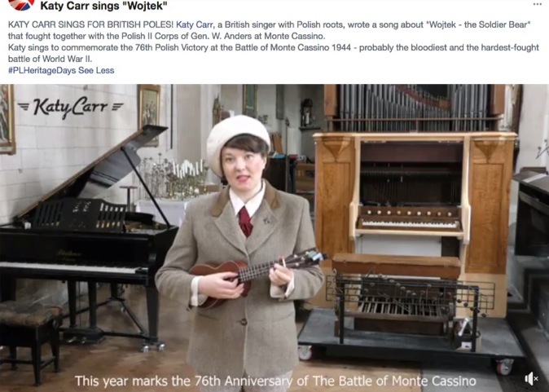This screenshot has width=549, height=392.
Task: Click the framed painting on the left wall
Action: coord(7,119)
